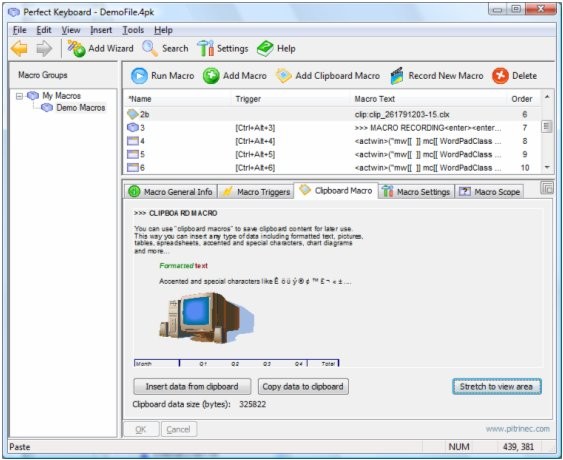Image resolution: width=563 pixels, height=460 pixels.
Task: Run the selected macro
Action: point(163,76)
